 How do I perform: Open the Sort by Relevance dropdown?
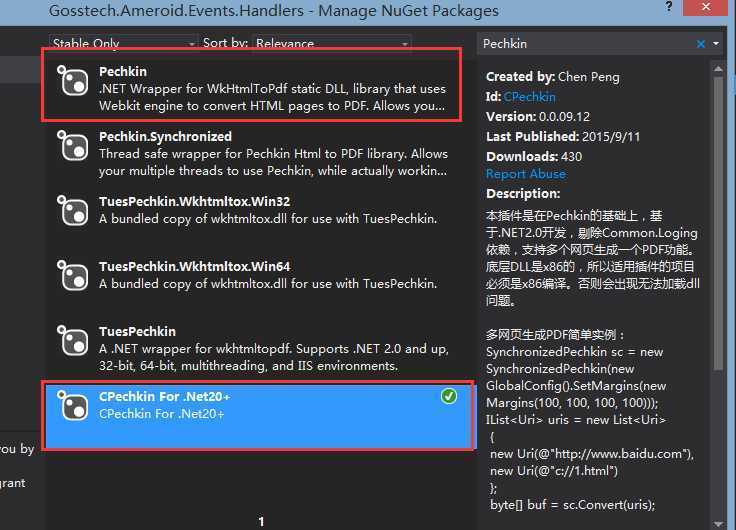pyautogui.click(x=332, y=43)
